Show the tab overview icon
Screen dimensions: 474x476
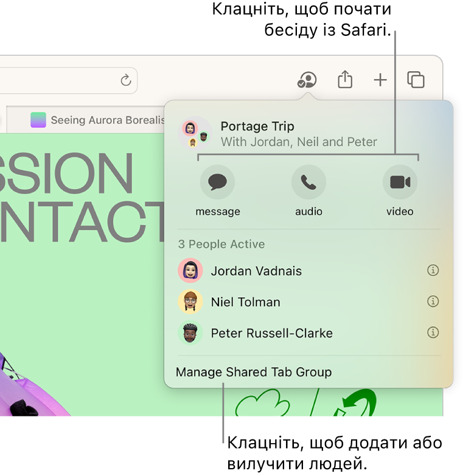[416, 80]
